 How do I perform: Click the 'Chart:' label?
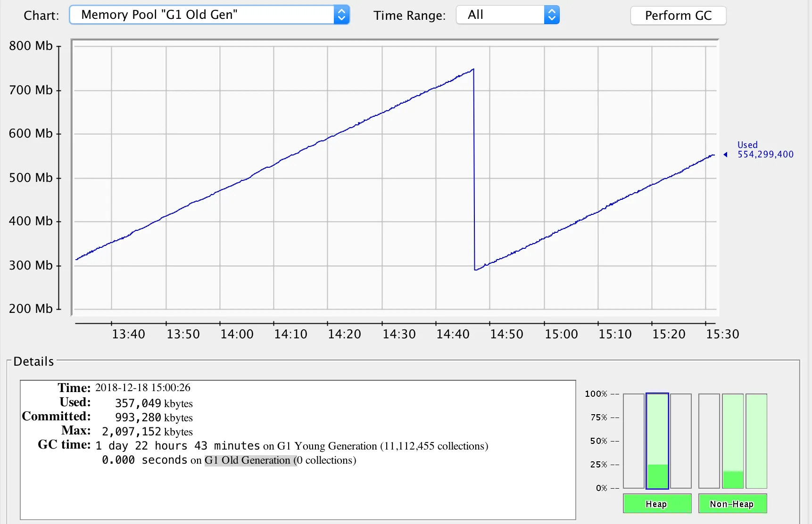(41, 16)
